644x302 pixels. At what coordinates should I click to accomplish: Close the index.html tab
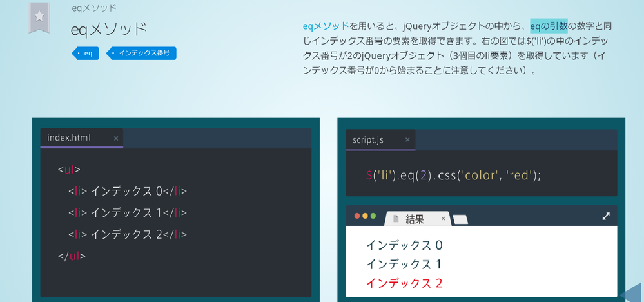116,138
